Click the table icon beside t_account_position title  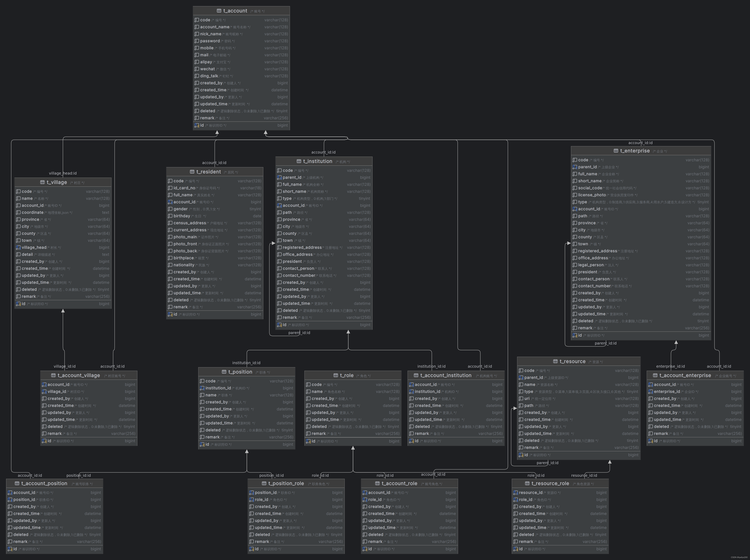[17, 483]
